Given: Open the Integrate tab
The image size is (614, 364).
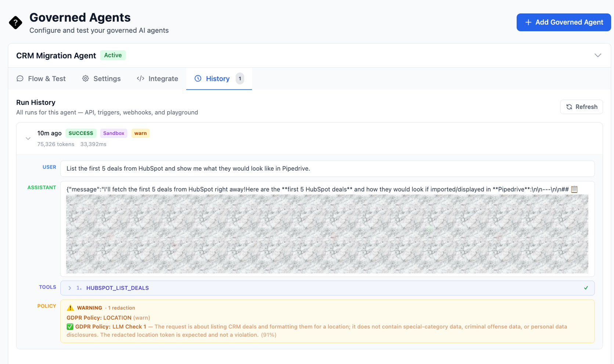Looking at the screenshot, I should (x=158, y=79).
